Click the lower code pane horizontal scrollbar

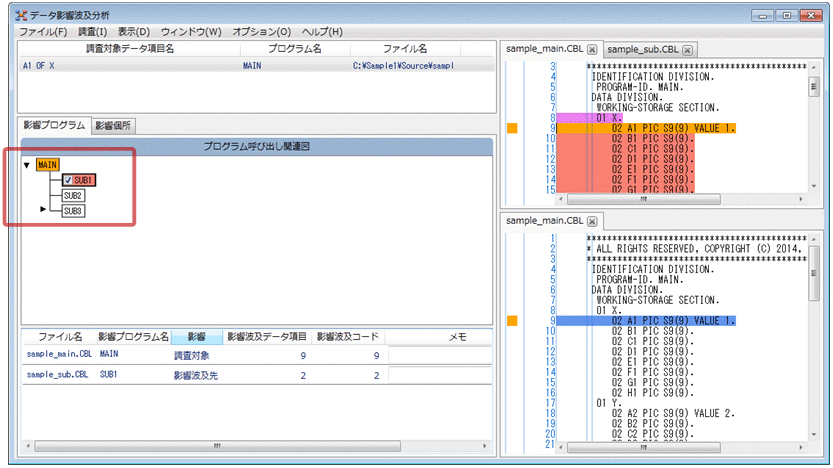pyautogui.click(x=643, y=448)
